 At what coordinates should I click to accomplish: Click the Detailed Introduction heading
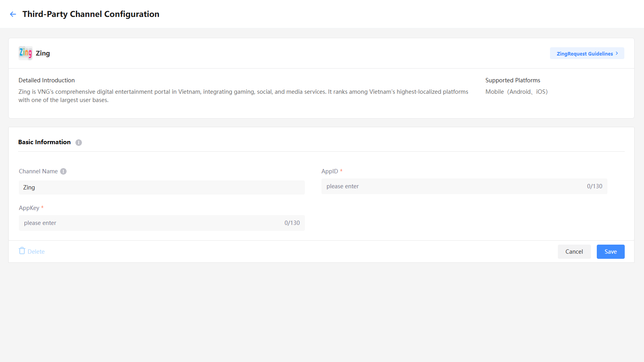46,80
